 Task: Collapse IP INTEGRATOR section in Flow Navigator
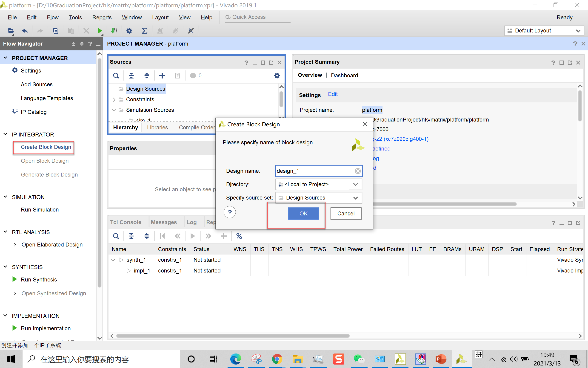coord(5,134)
